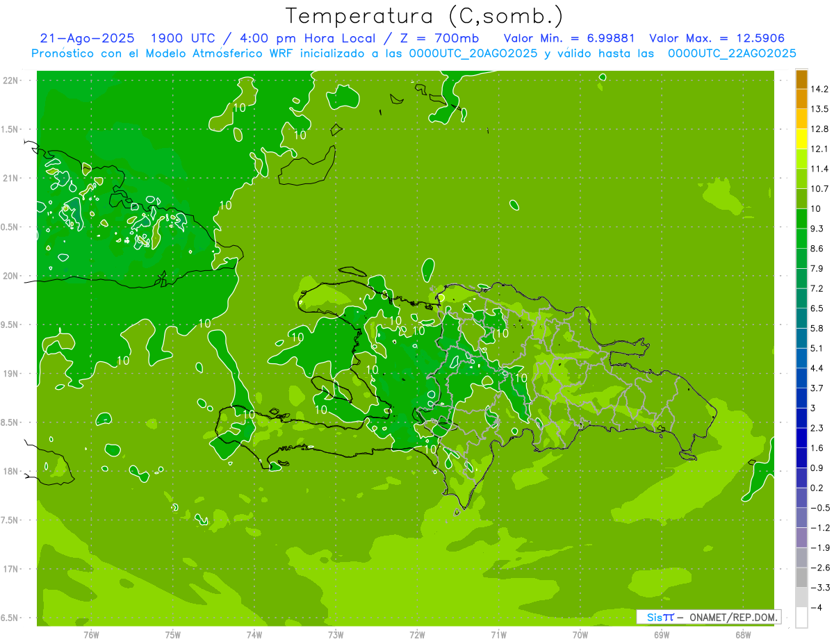Pick the gray swatch between -2.6 and -3.3
The image size is (834, 644).
click(801, 577)
